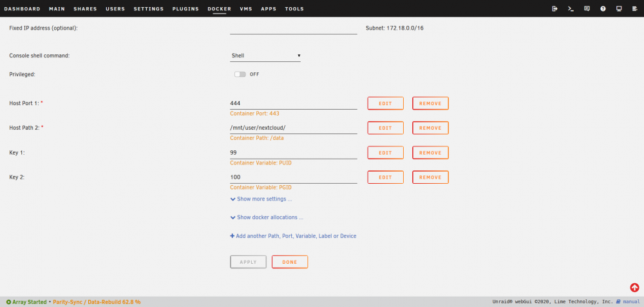Click the help question mark icon
Image resolution: width=644 pixels, height=307 pixels.
(603, 8)
